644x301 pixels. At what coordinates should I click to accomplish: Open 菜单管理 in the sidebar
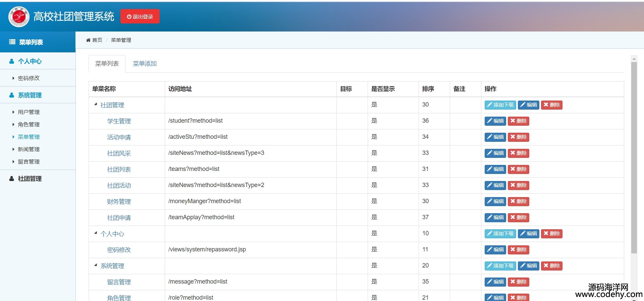[29, 137]
